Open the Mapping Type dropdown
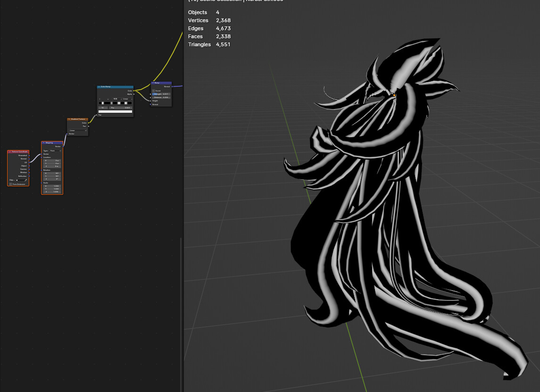The height and width of the screenshot is (392, 540). click(x=55, y=150)
